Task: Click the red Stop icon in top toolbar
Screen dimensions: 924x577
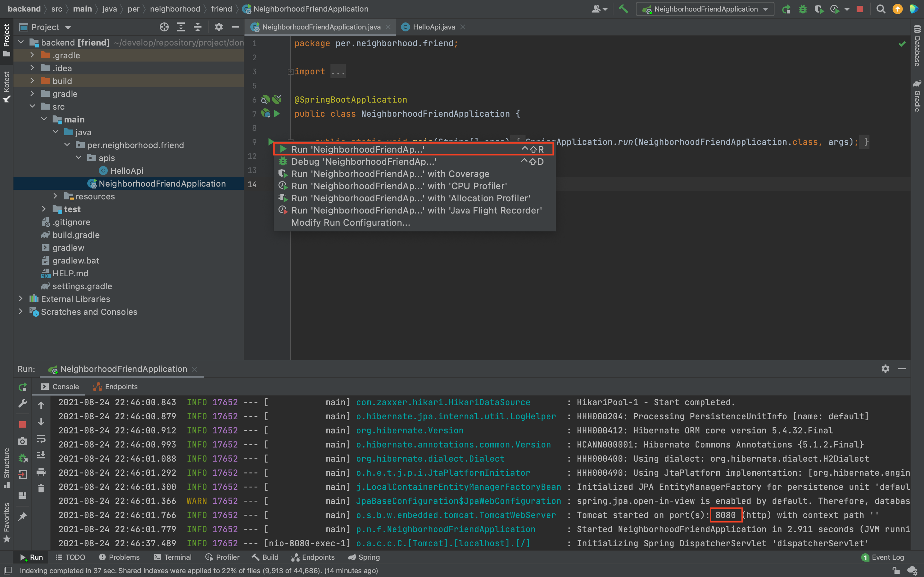Action: pyautogui.click(x=860, y=9)
